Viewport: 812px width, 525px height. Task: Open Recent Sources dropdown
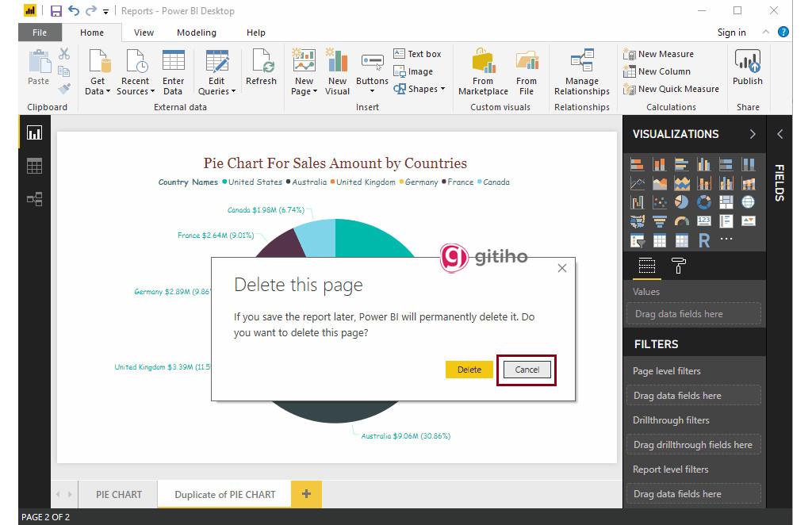135,72
